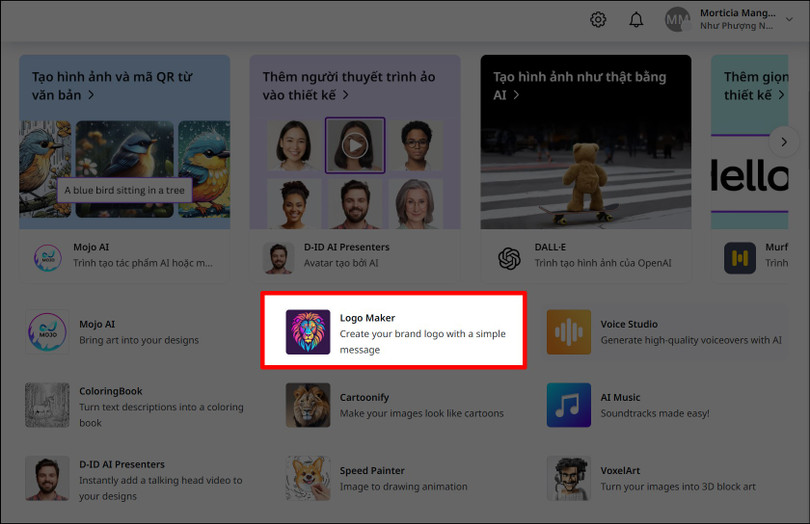This screenshot has width=810, height=524.
Task: Open 'Tạo hình ảnh và mã QR từ văn bản' link
Action: [111, 85]
